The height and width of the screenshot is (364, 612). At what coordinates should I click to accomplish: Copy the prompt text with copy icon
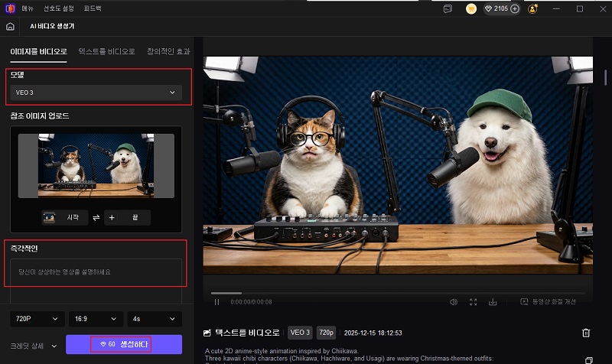[589, 360]
